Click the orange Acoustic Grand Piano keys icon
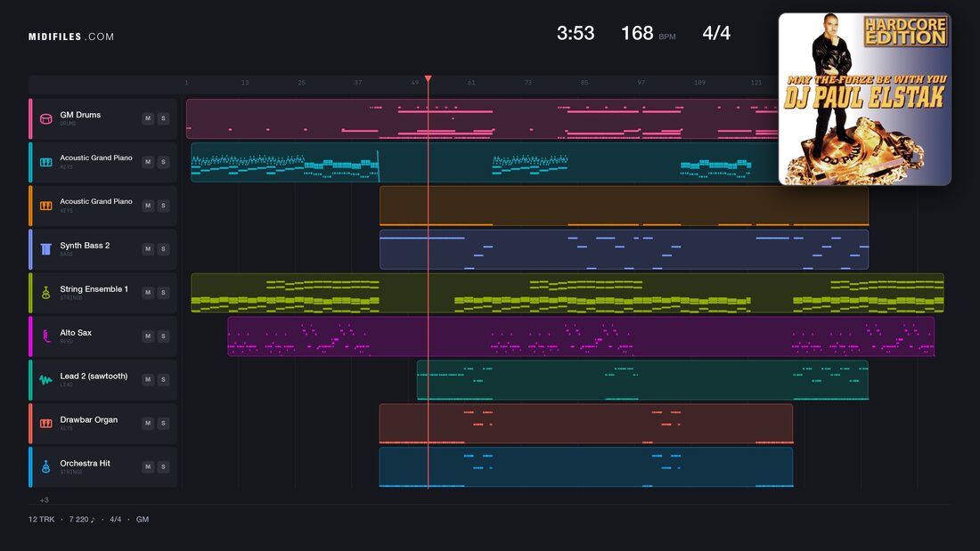 tap(45, 206)
